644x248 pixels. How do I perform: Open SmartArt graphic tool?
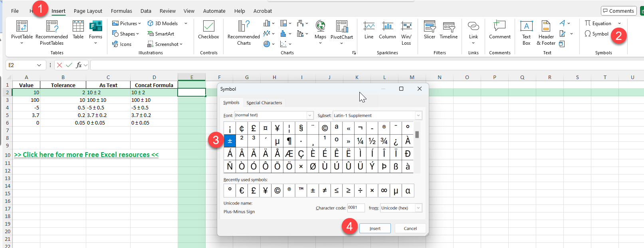point(161,34)
